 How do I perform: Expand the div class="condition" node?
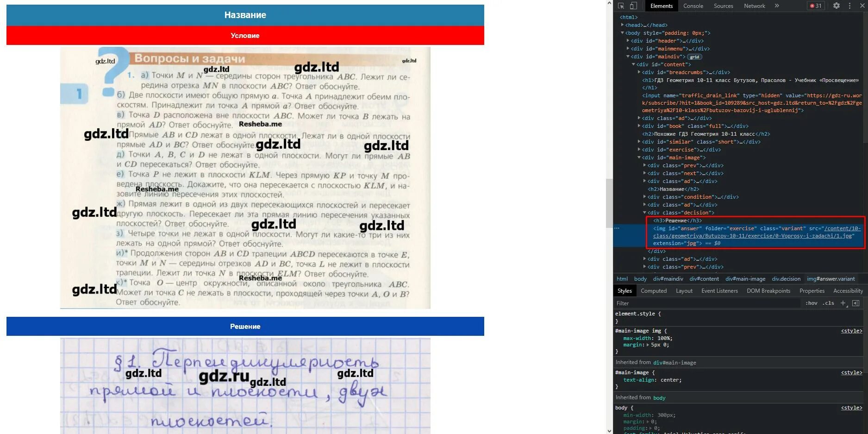pos(644,197)
